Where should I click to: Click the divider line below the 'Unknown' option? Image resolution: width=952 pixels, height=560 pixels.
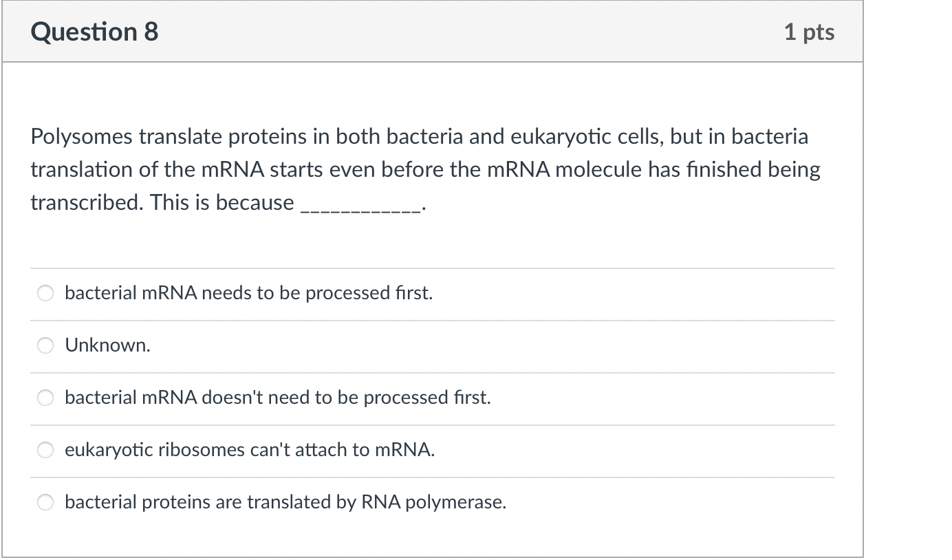click(432, 371)
